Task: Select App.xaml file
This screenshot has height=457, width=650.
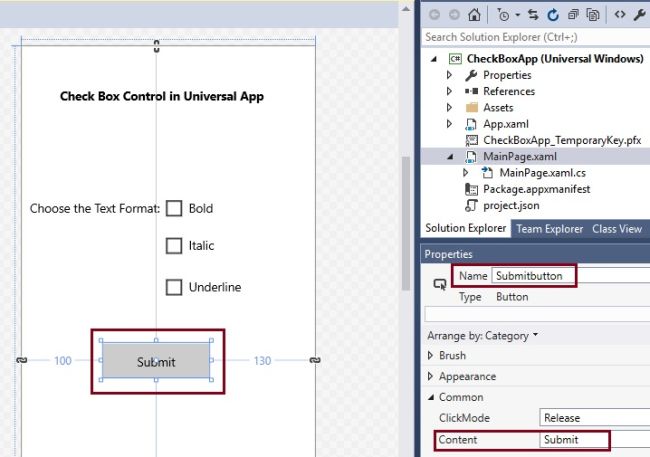Action: [506, 124]
